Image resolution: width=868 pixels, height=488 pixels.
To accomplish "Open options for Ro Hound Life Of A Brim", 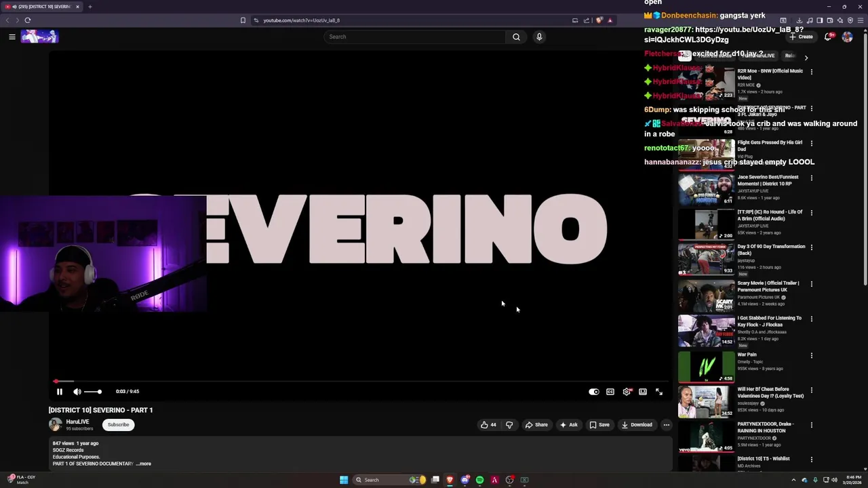I will 811,212.
